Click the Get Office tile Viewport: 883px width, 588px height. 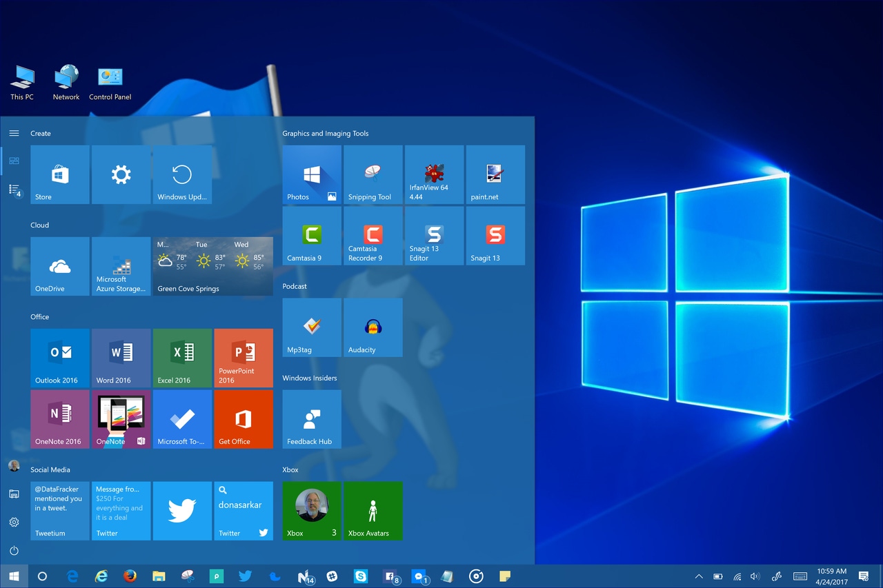pos(244,418)
